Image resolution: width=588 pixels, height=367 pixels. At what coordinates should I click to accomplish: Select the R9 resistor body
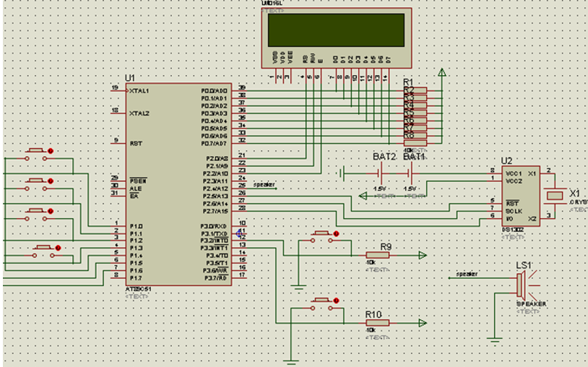coord(378,255)
